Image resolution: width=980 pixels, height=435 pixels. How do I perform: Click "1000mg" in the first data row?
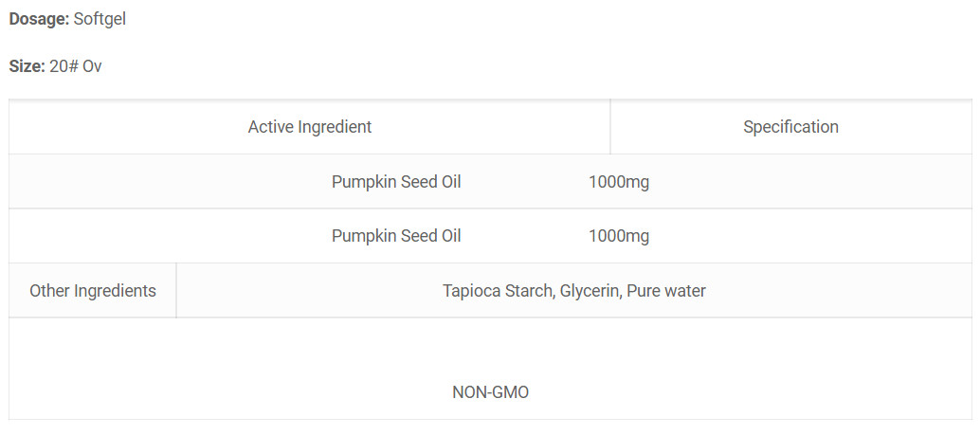coord(618,181)
